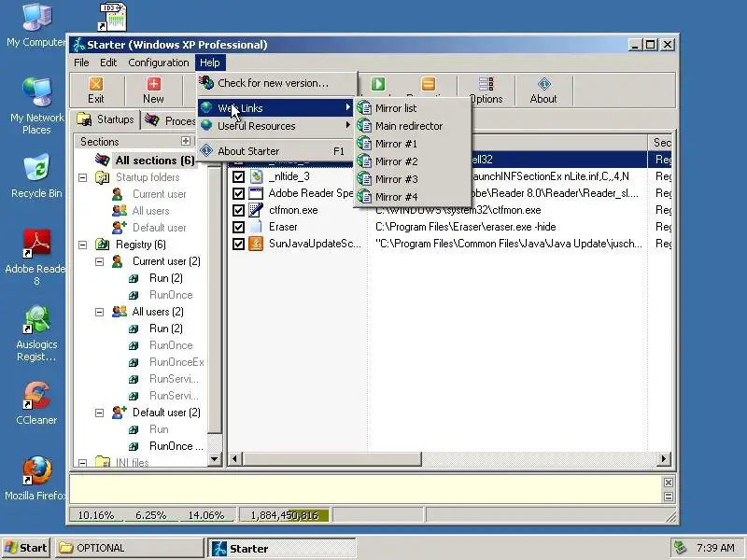This screenshot has width=747, height=560.
Task: Uncheck the _nltide_3 startup entry
Action: click(238, 176)
